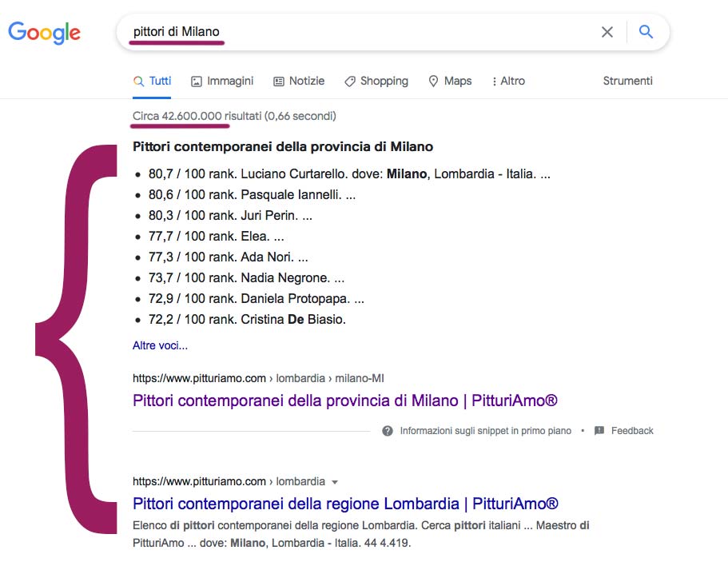Click the Feedback flag icon
728x574 pixels.
click(599, 430)
